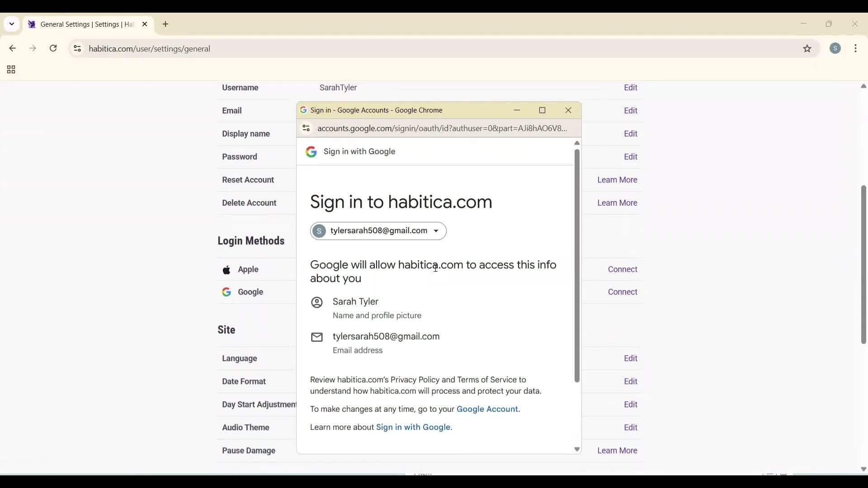
Task: Click the popup scrollbar down arrow
Action: 576,449
